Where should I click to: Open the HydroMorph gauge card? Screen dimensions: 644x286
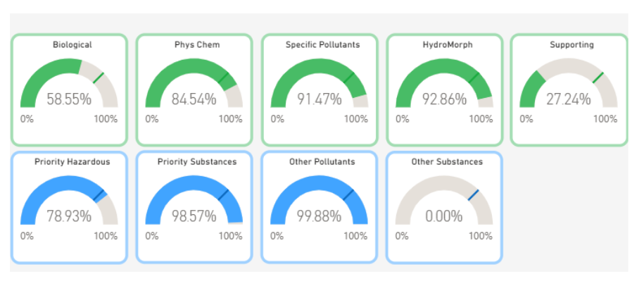pos(444,90)
